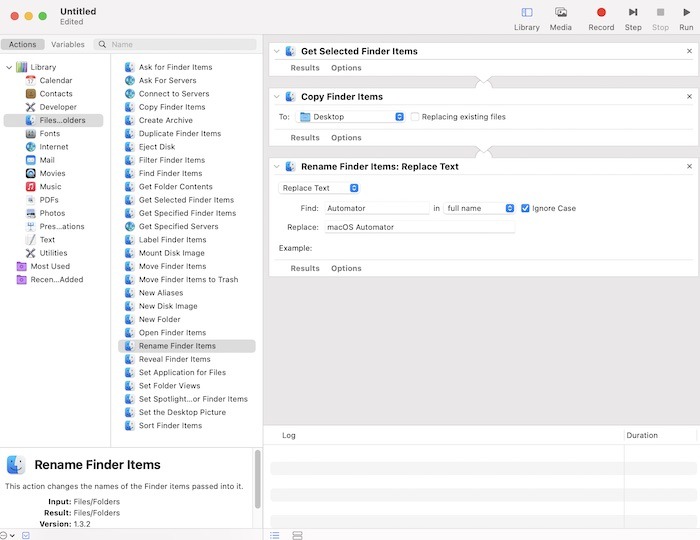Open the Movies category
Image resolution: width=700 pixels, height=540 pixels.
pos(52,173)
